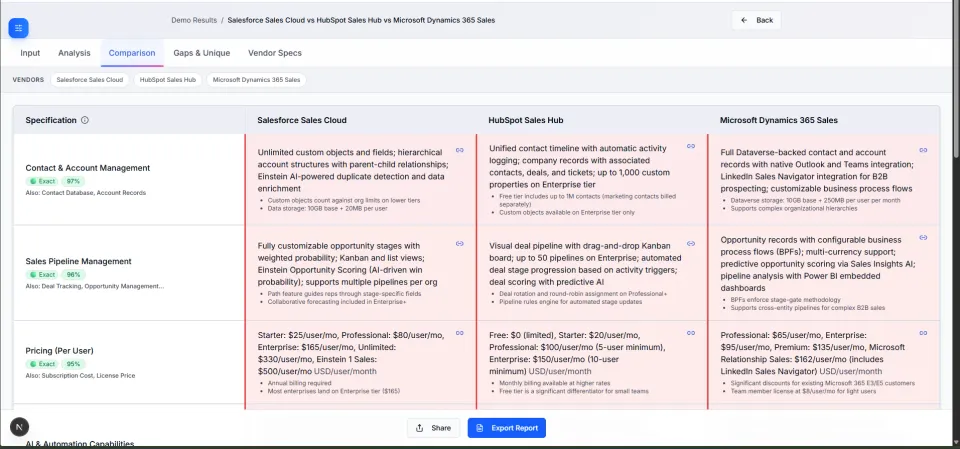Click 'Supports complex organizational hierarchies' note
The image size is (960, 449).
click(793, 208)
